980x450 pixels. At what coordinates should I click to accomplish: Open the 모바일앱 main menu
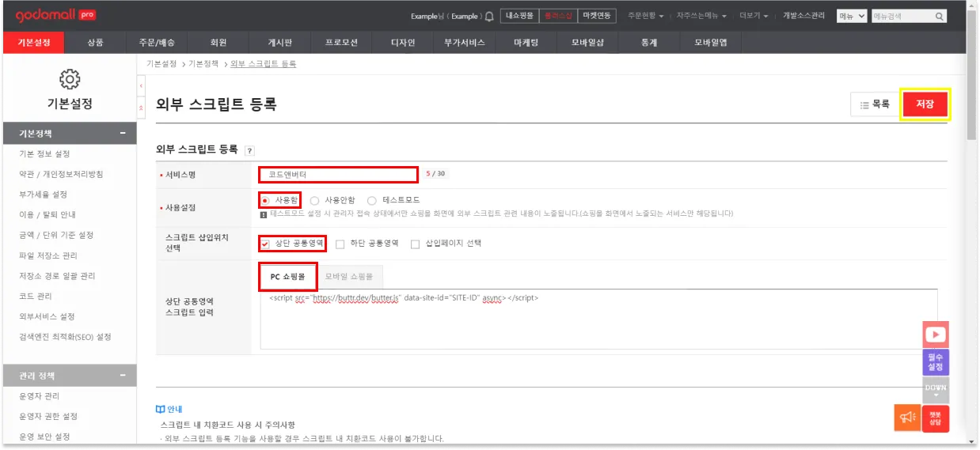tap(711, 43)
